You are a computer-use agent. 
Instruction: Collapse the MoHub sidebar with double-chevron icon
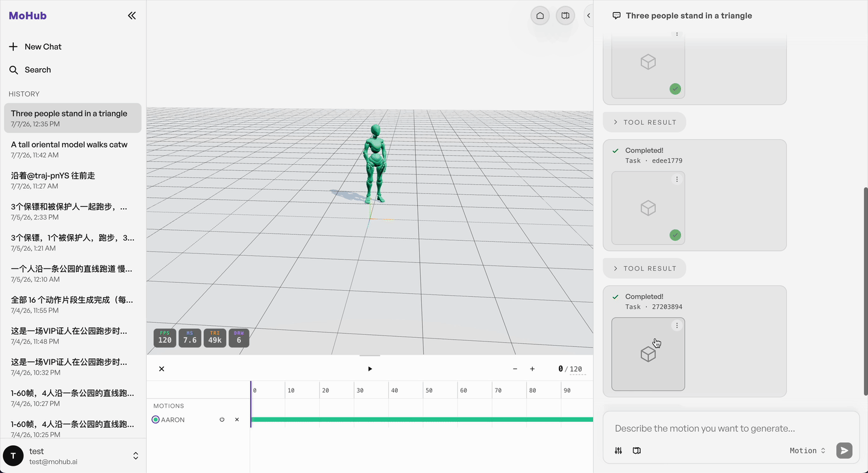(132, 16)
